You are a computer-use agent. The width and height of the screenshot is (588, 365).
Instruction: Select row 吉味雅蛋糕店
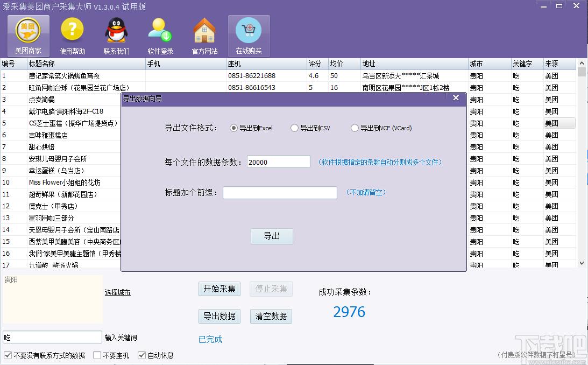click(x=48, y=135)
